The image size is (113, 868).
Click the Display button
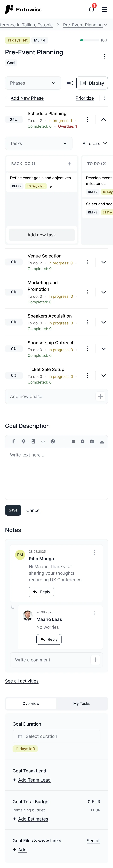(92, 83)
